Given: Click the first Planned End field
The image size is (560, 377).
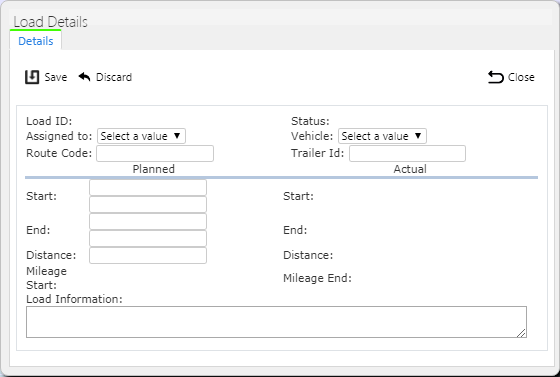Looking at the screenshot, I should pos(148,221).
